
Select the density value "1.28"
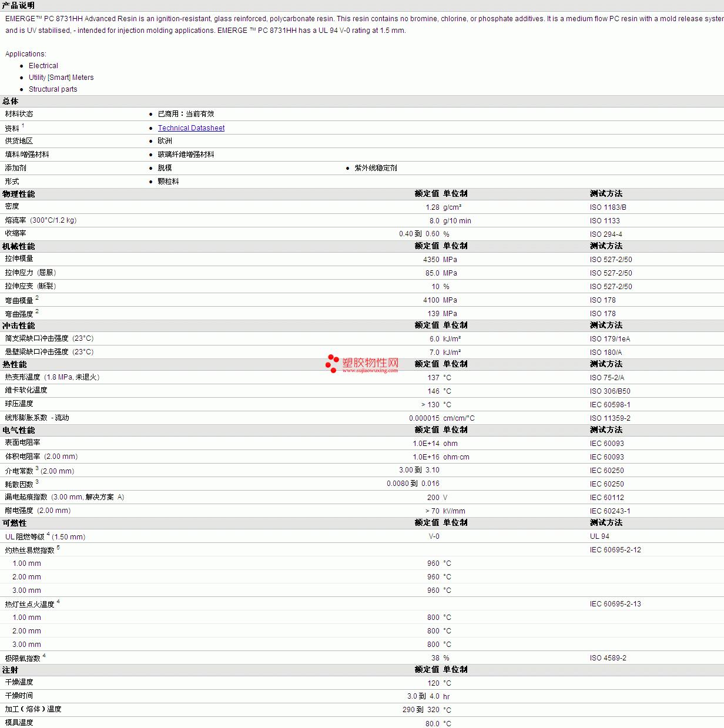[x=433, y=207]
